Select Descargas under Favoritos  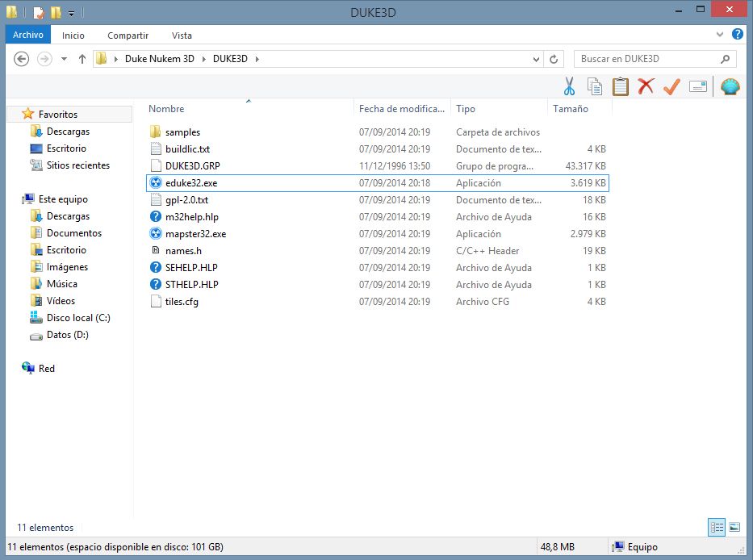(68, 131)
